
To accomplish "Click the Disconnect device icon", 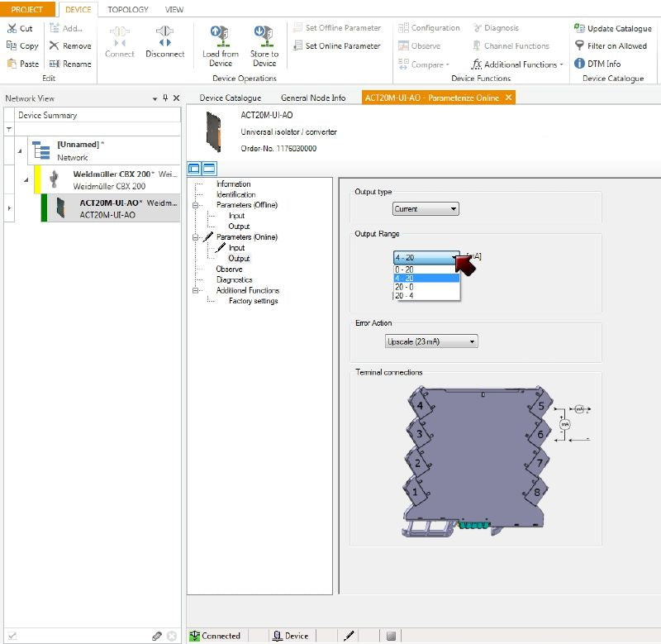I will (164, 36).
